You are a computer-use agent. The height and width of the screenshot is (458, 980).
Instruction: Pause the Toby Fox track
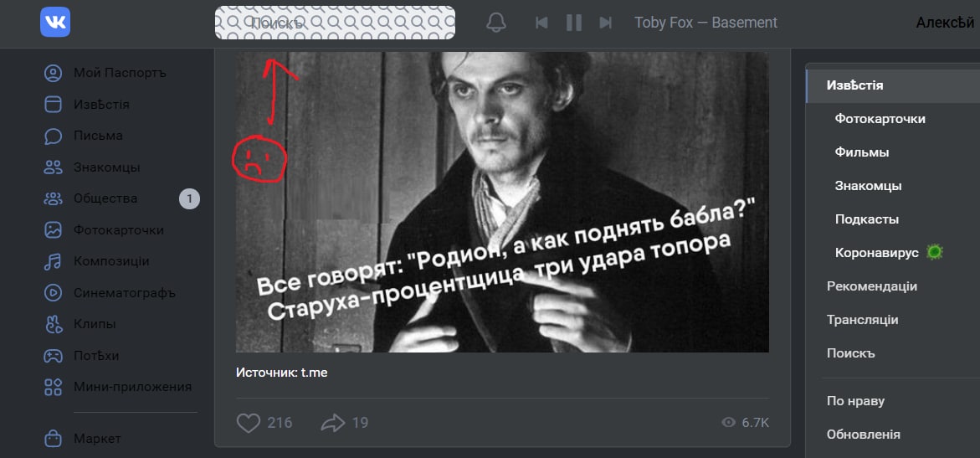(x=574, y=23)
